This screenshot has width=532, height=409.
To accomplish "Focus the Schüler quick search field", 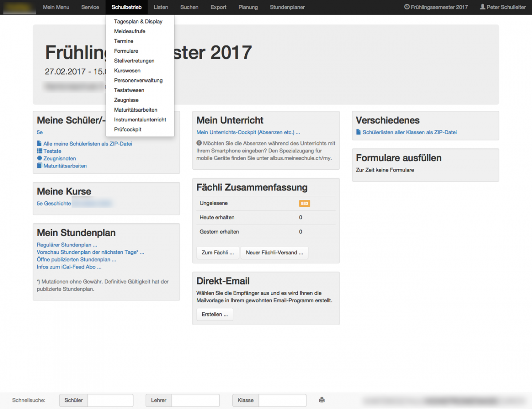I will [110, 400].
